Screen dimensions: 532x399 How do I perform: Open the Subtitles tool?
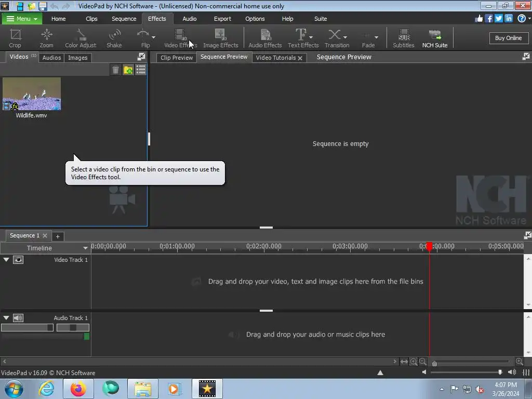(x=403, y=38)
